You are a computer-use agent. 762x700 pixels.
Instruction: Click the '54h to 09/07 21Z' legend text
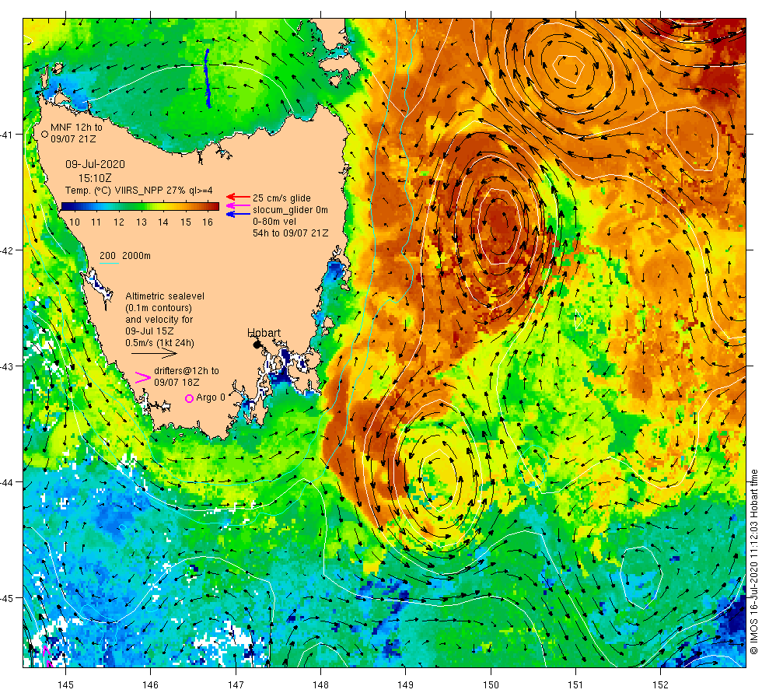(x=290, y=233)
